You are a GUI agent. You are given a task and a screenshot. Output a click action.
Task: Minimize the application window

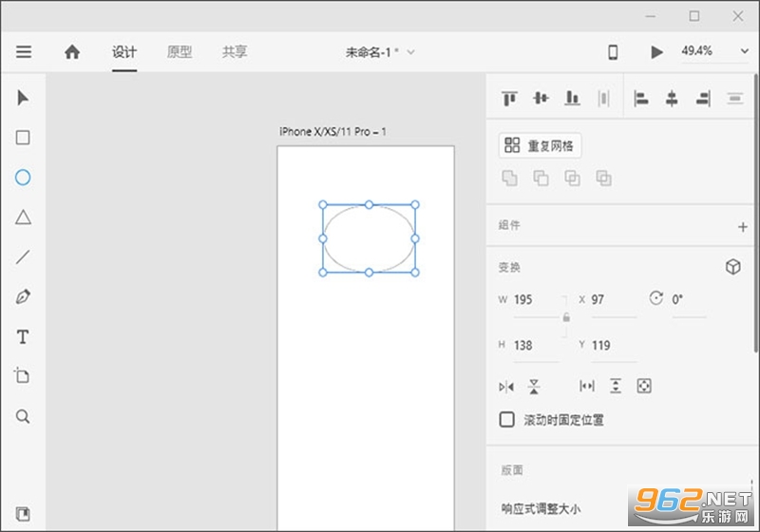[x=651, y=16]
